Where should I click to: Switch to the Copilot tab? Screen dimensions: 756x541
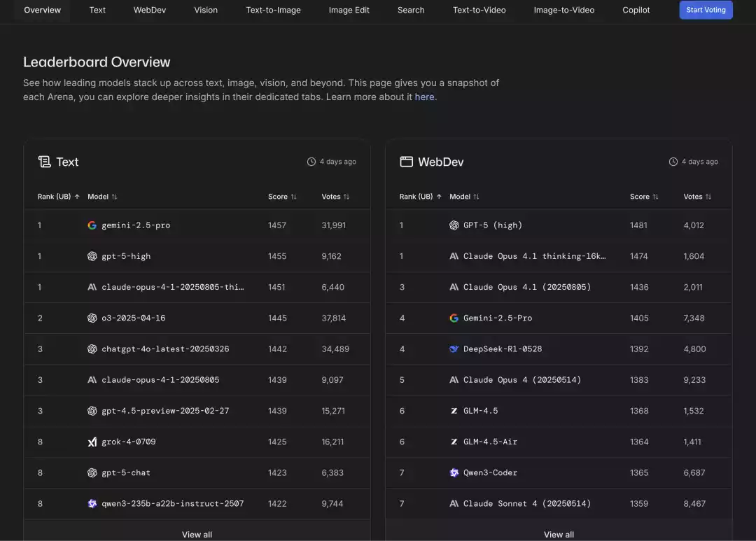pyautogui.click(x=636, y=10)
